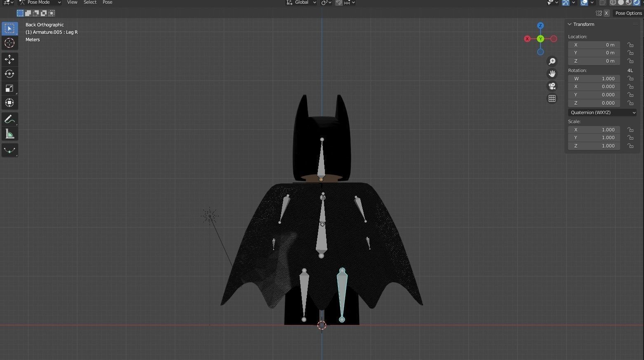Click Rotation Z field showing 0.000
Screen dimensions: 644x360
pyautogui.click(x=594, y=103)
